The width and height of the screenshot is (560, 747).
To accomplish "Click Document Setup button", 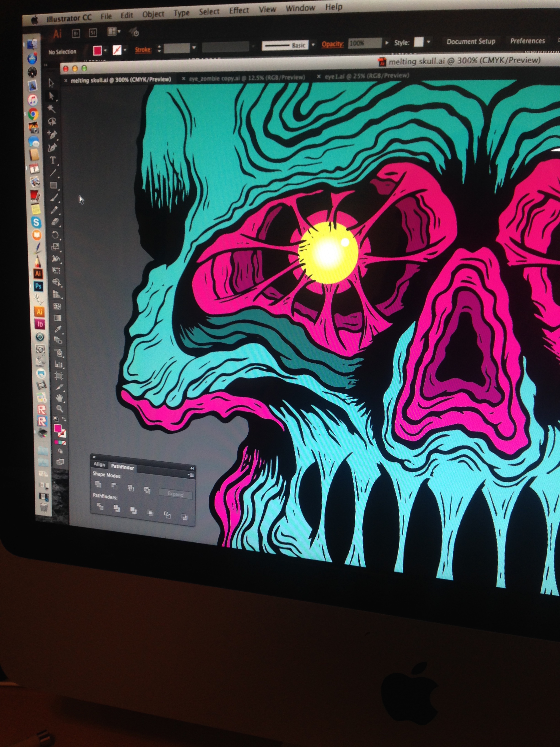I will pos(471,41).
